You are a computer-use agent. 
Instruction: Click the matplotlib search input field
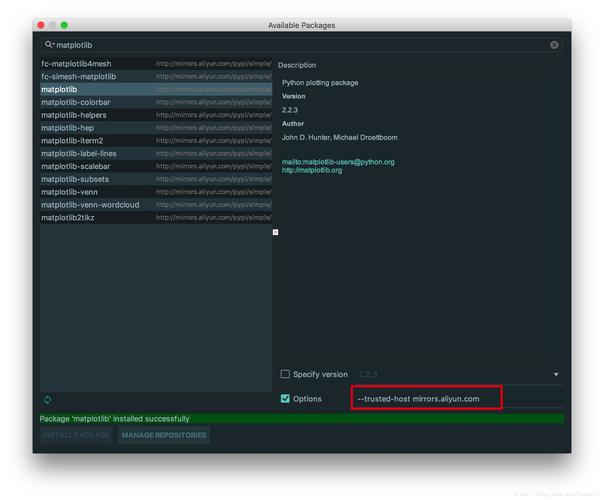tap(300, 45)
